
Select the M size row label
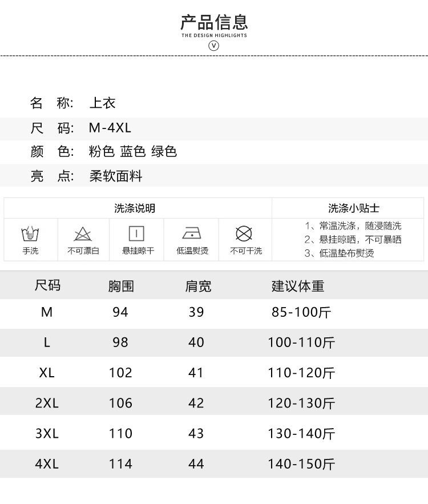47,312
